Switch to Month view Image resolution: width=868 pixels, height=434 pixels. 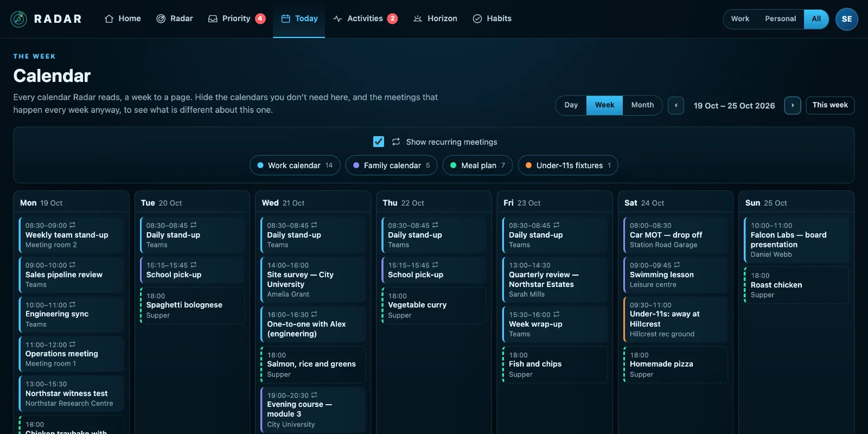643,105
